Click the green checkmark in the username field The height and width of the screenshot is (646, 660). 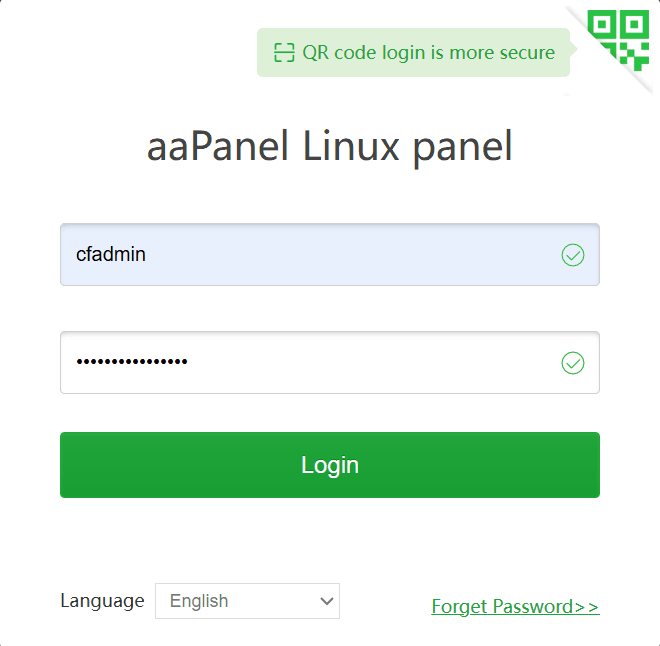[x=573, y=255]
